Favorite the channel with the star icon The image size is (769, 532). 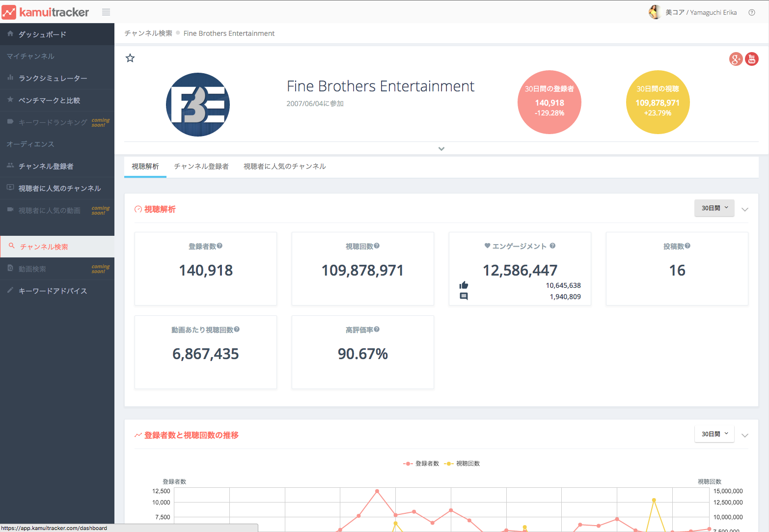point(130,58)
